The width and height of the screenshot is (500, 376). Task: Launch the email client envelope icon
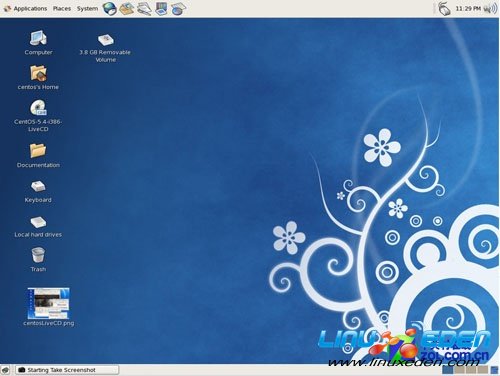(x=127, y=9)
